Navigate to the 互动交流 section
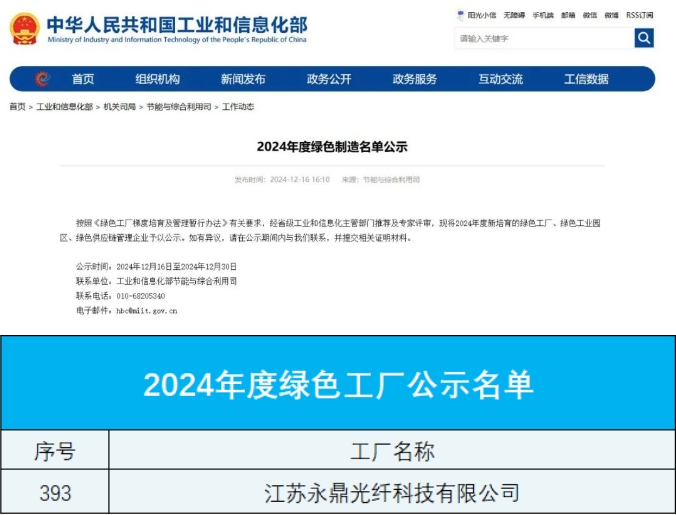The width and height of the screenshot is (676, 515). point(500,79)
